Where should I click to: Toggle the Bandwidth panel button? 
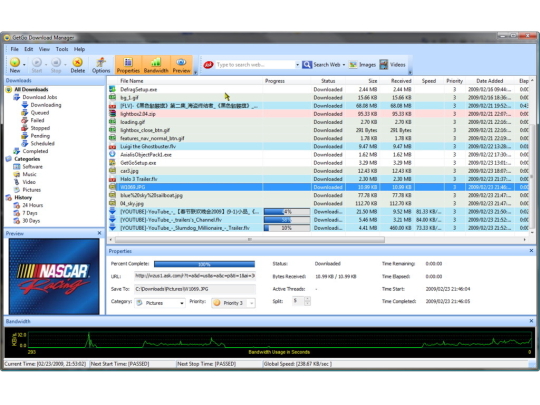point(156,65)
